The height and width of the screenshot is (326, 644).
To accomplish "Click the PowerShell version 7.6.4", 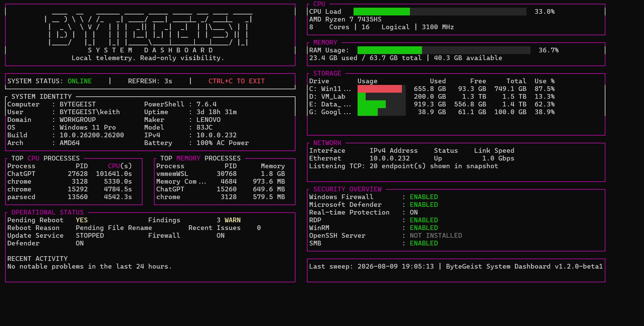I will (x=207, y=104).
